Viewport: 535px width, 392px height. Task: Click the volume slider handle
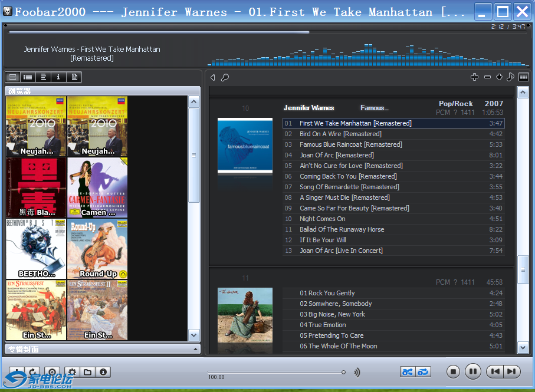343,372
